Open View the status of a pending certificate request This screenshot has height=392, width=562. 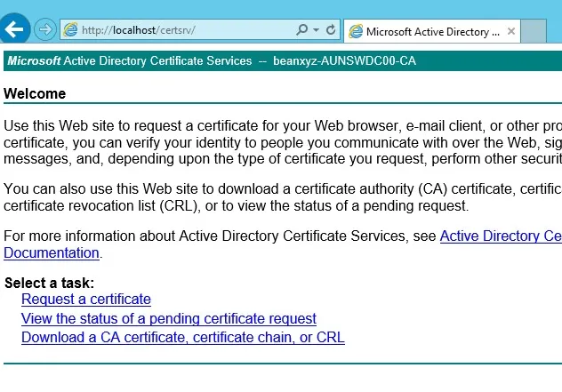169,318
